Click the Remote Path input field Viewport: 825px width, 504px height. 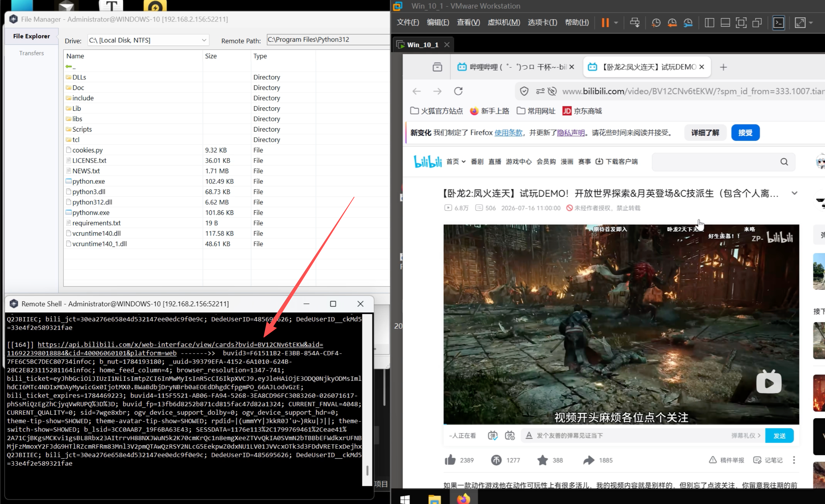[x=328, y=39]
